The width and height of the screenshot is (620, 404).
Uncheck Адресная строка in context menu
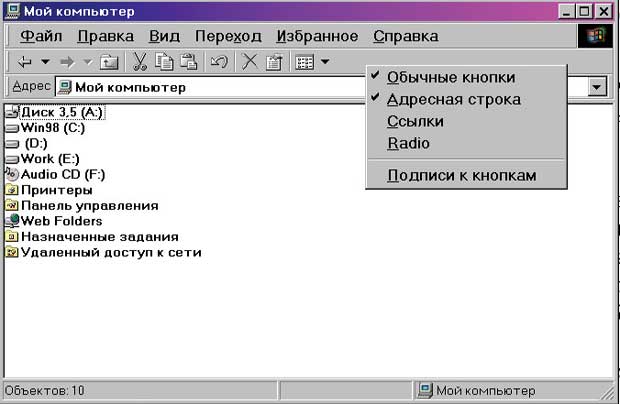tap(467, 100)
